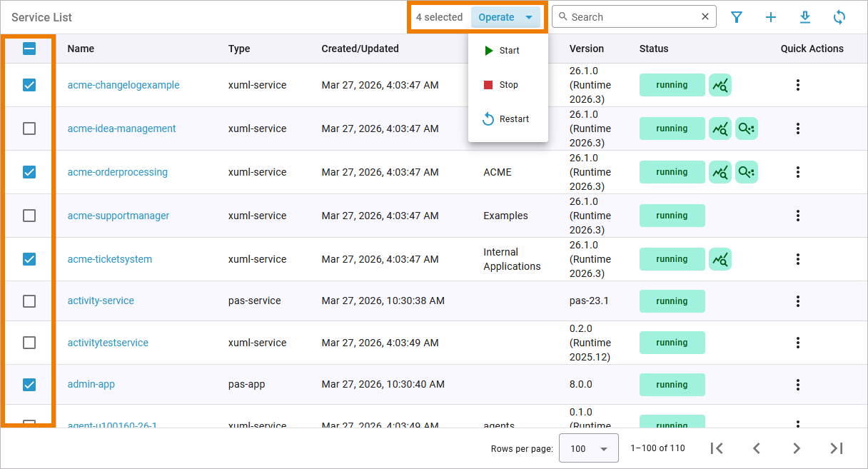
Task: Click into the Search input field
Action: (632, 17)
